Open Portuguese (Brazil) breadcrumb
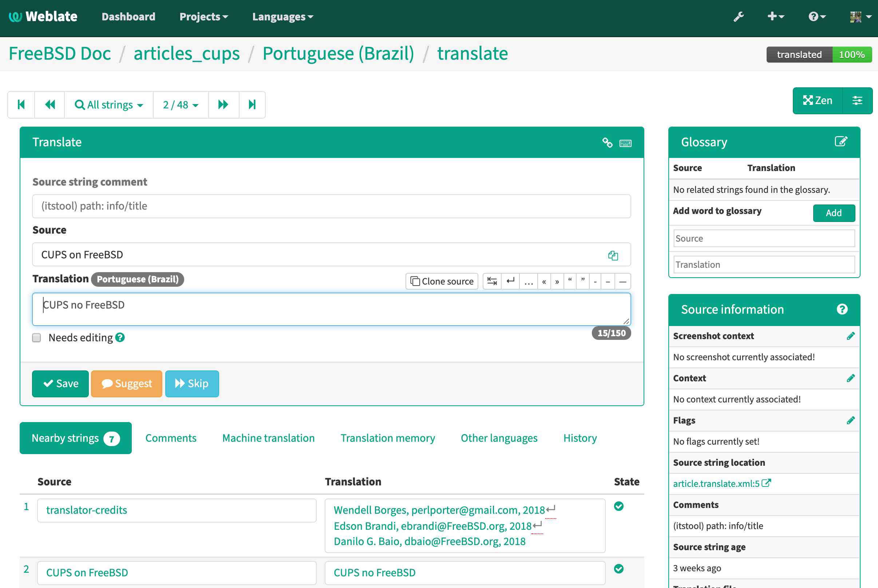Viewport: 878px width, 588px height. coord(338,53)
